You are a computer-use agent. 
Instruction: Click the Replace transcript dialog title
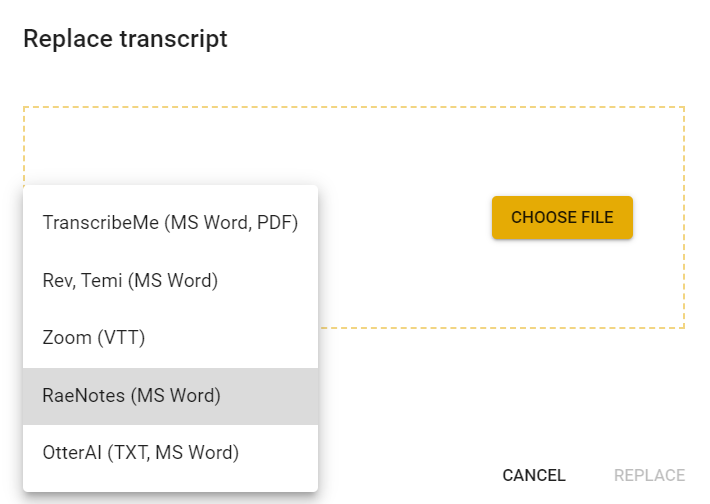tap(125, 38)
